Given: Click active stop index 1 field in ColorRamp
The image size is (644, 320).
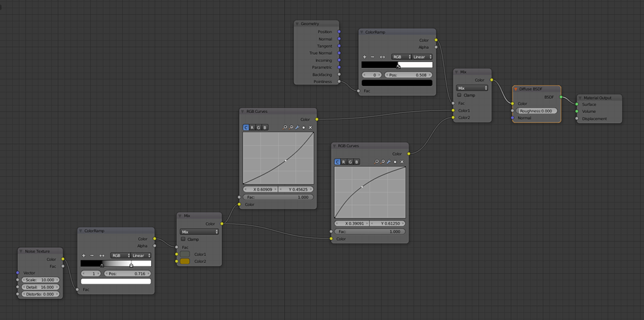Looking at the screenshot, I should (92, 274).
